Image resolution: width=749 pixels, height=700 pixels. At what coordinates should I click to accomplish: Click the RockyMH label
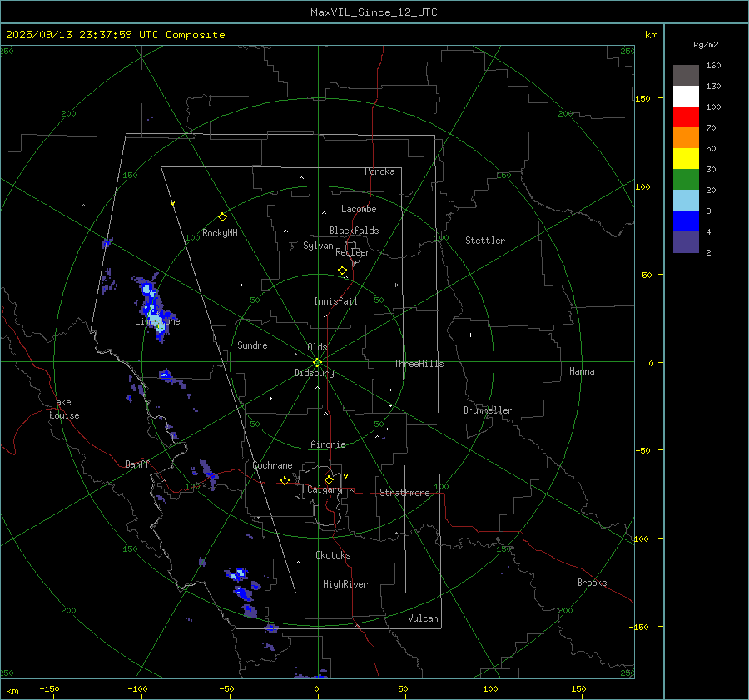(x=220, y=233)
